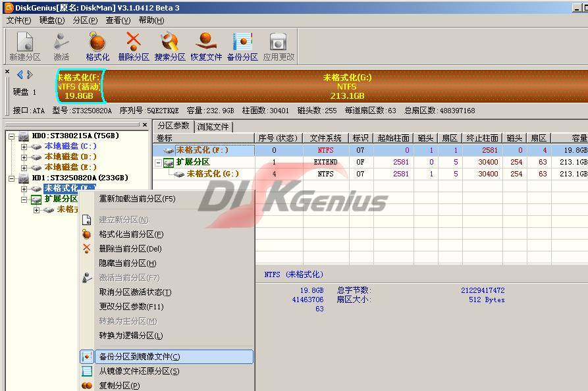This screenshot has height=391, width=588.
Task: Select 本地磁盘(D:) in disk tree
Action: (x=70, y=157)
